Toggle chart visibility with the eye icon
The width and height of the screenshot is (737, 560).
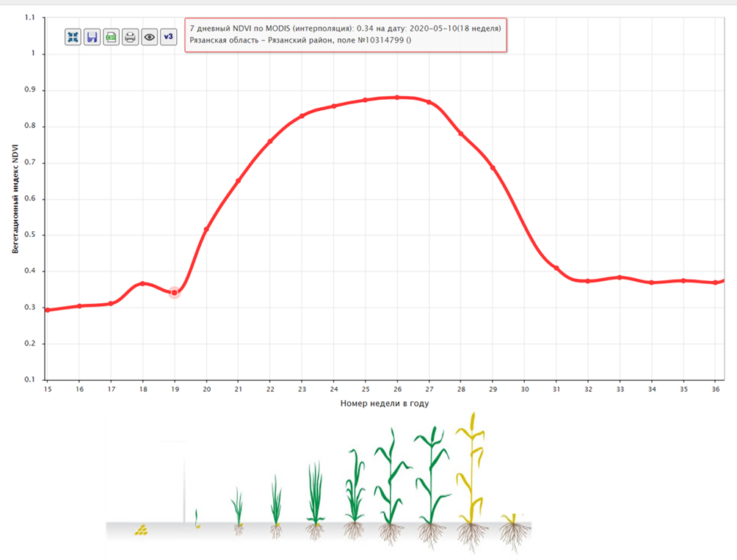click(150, 37)
